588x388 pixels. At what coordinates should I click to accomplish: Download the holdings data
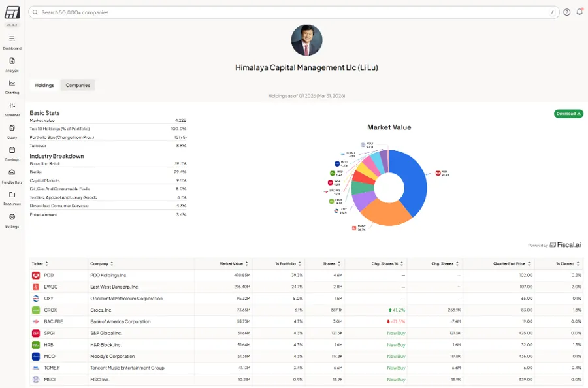pyautogui.click(x=568, y=114)
